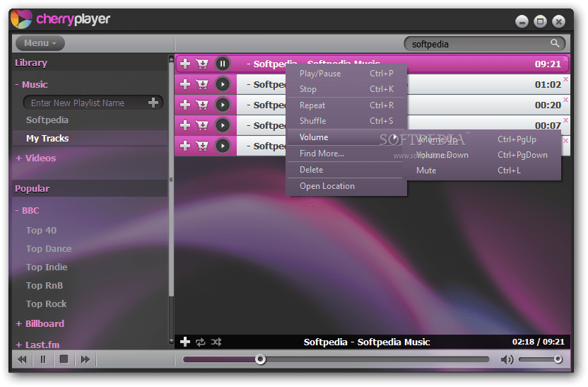Choose Find More... from the context menu

click(x=346, y=154)
